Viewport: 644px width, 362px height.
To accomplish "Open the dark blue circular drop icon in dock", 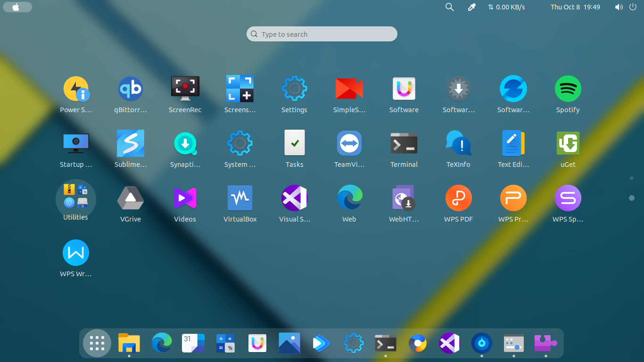I will pyautogui.click(x=482, y=343).
